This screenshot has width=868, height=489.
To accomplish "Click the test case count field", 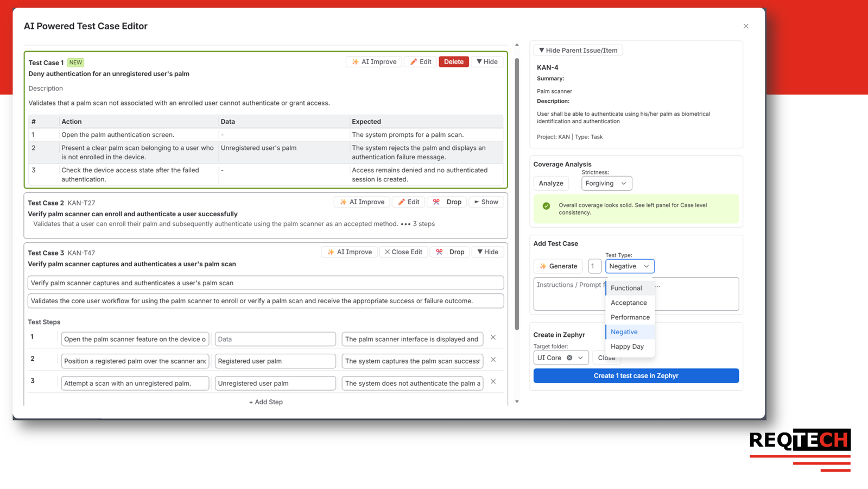I will pyautogui.click(x=594, y=266).
